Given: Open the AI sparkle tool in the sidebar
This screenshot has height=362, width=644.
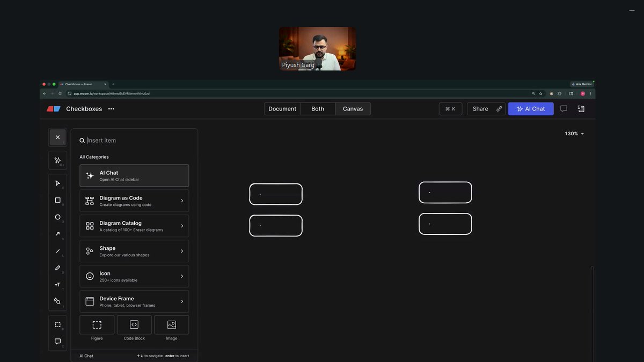Looking at the screenshot, I should coord(57,160).
